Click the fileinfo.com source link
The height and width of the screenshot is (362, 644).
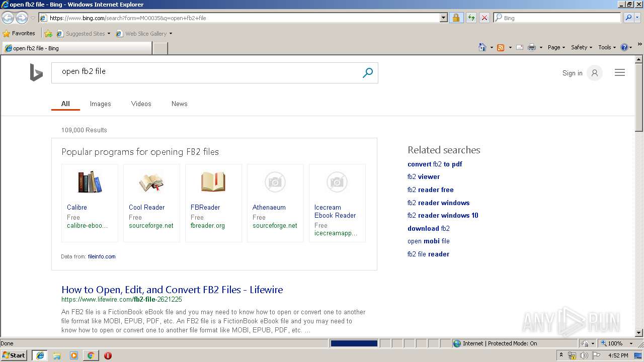(102, 256)
